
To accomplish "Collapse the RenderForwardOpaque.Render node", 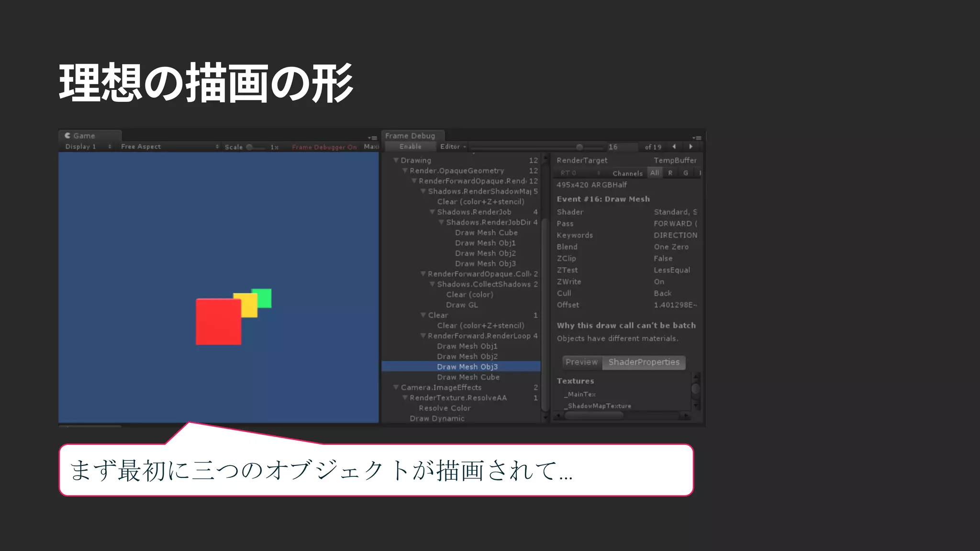I will 414,181.
